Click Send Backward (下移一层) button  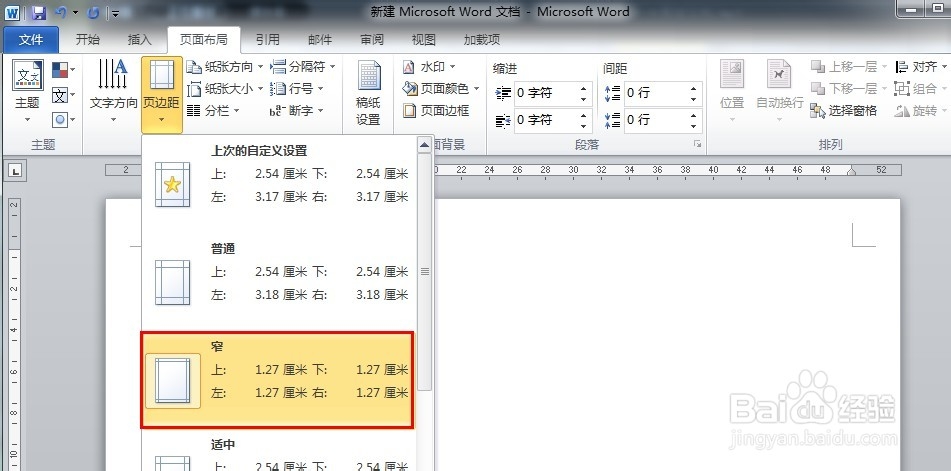[849, 89]
